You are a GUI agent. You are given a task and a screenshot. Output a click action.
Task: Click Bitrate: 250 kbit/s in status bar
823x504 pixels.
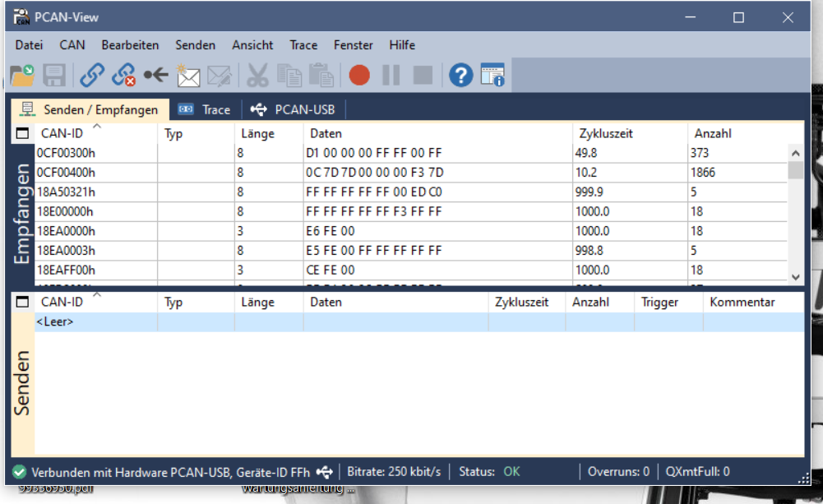394,471
